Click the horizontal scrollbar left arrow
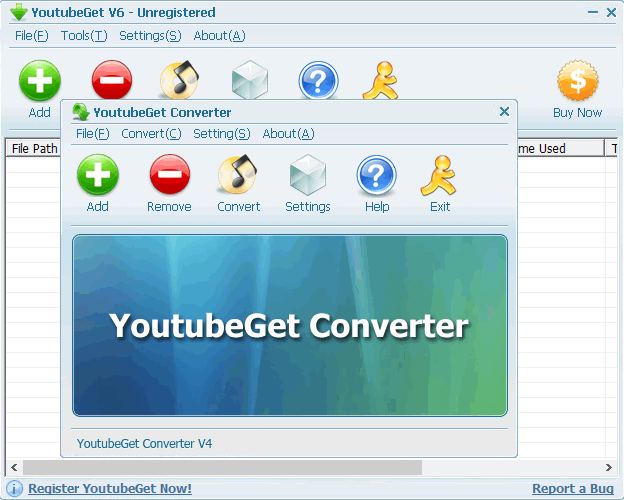 (14, 467)
